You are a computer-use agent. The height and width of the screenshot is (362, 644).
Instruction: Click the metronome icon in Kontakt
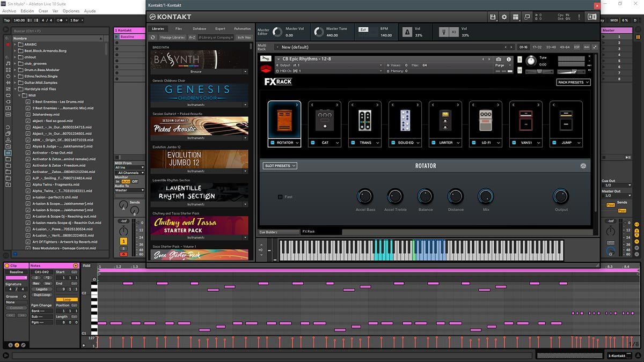[x=406, y=32]
